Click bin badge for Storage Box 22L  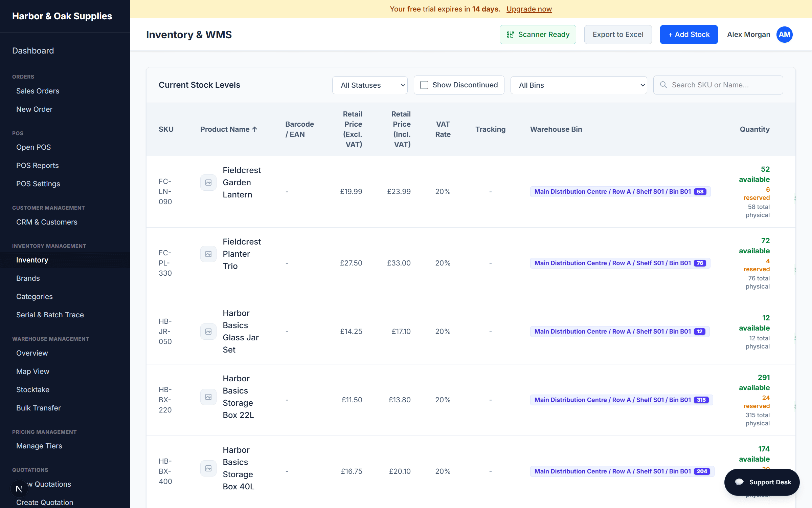[x=622, y=400]
